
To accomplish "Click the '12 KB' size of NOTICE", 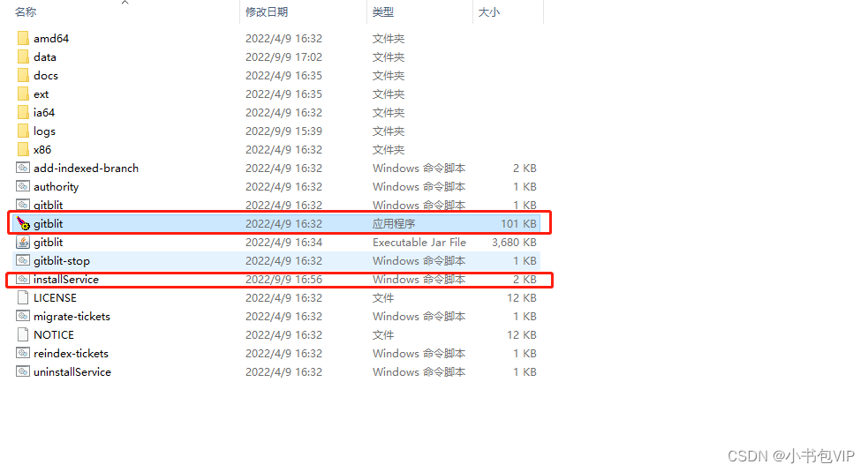I will [522, 334].
